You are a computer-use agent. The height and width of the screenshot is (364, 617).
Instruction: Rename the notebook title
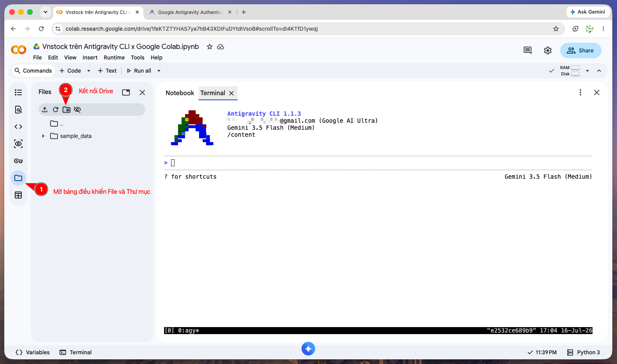point(121,47)
